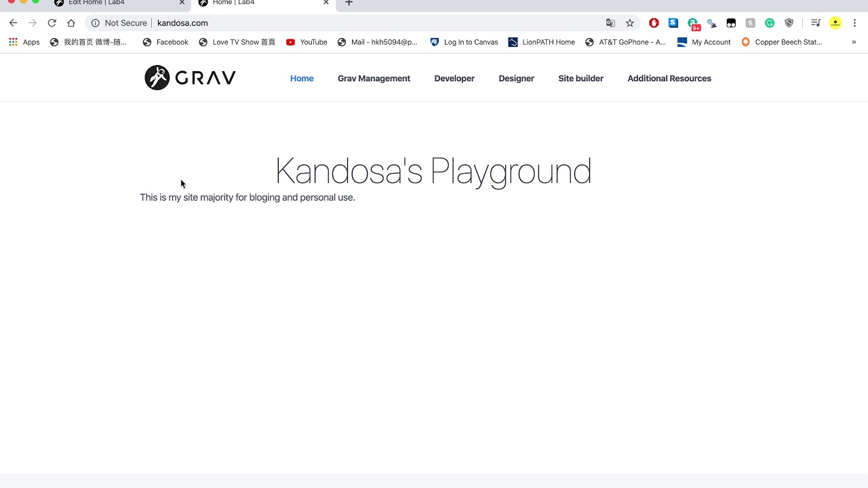The height and width of the screenshot is (488, 868).
Task: Open a new browser tab with plus
Action: click(x=349, y=3)
